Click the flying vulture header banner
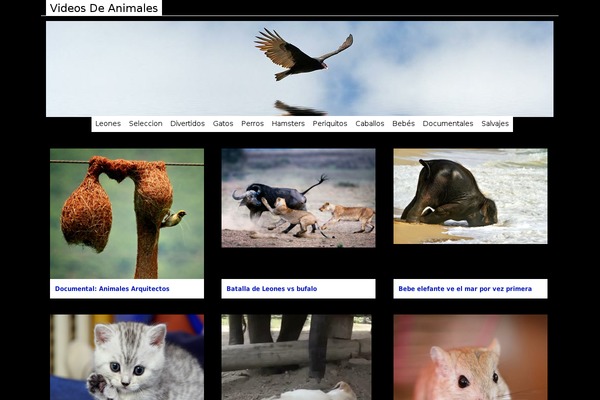 [x=300, y=69]
